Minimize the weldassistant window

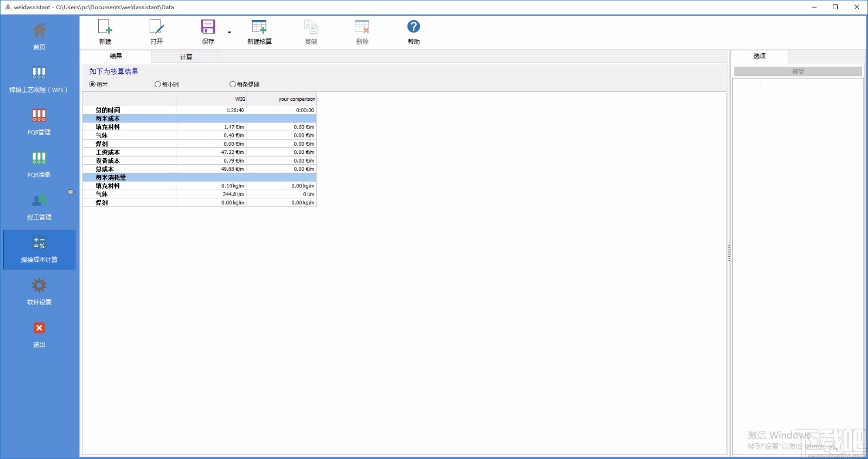click(x=814, y=7)
